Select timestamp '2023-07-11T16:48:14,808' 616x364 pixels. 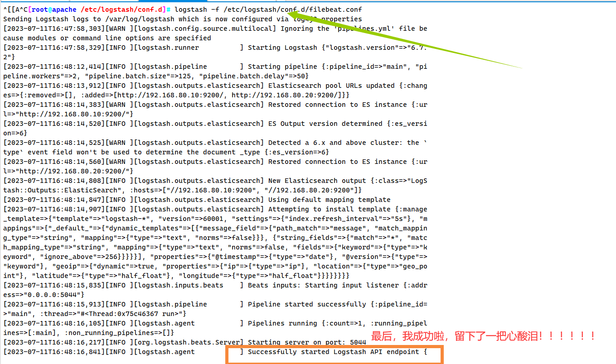(x=54, y=181)
